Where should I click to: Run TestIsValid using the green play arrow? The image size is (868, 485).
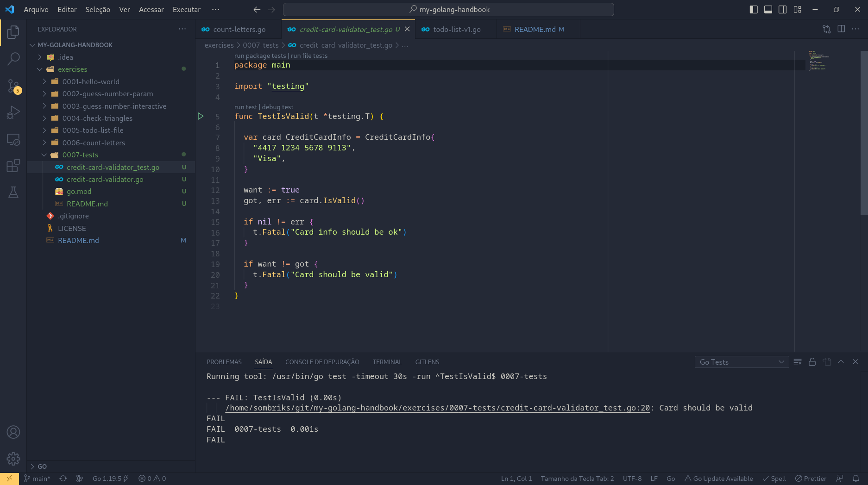point(201,116)
